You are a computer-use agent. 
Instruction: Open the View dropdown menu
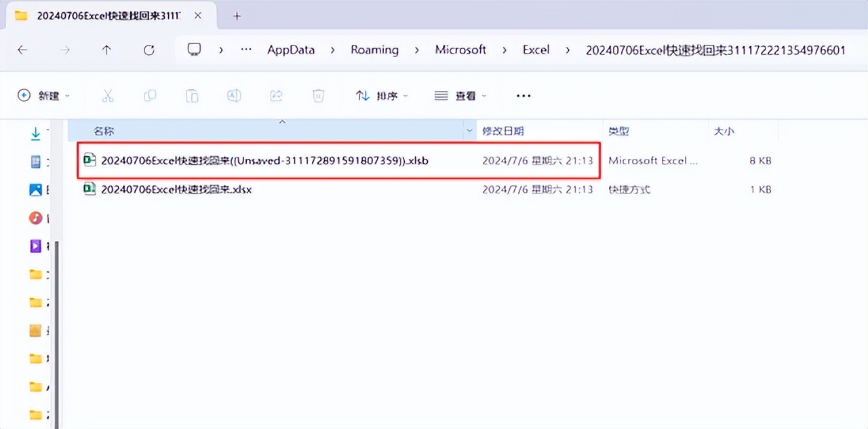tap(460, 96)
